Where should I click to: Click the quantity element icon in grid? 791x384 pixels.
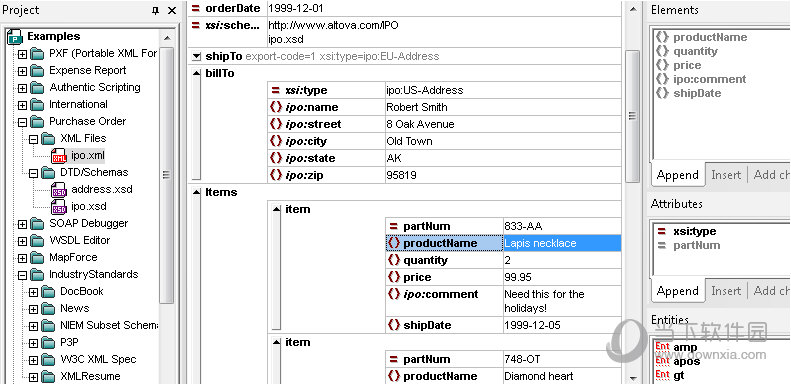pos(394,260)
